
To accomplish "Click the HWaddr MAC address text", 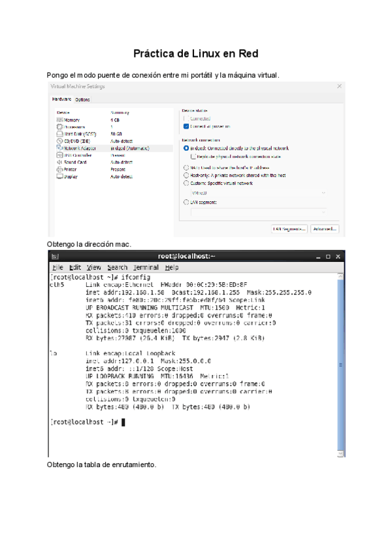I will pos(204,285).
